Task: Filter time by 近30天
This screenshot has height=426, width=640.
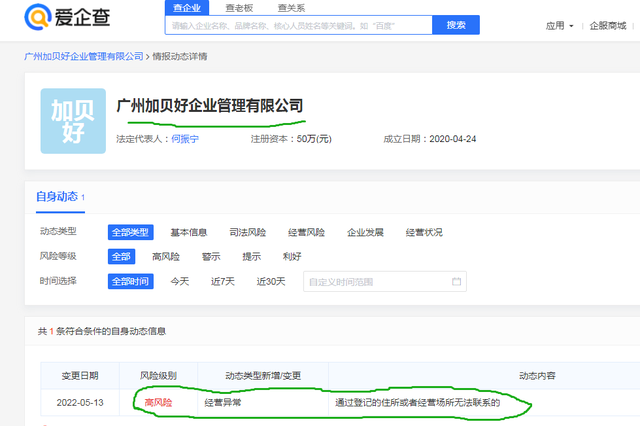Action: 271,282
